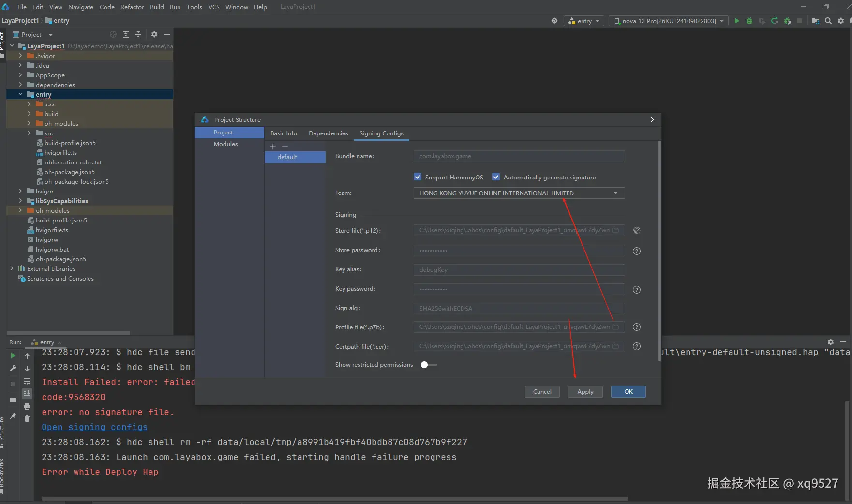Click the Debug bug icon in toolbar
The height and width of the screenshot is (504, 852).
[x=749, y=21]
